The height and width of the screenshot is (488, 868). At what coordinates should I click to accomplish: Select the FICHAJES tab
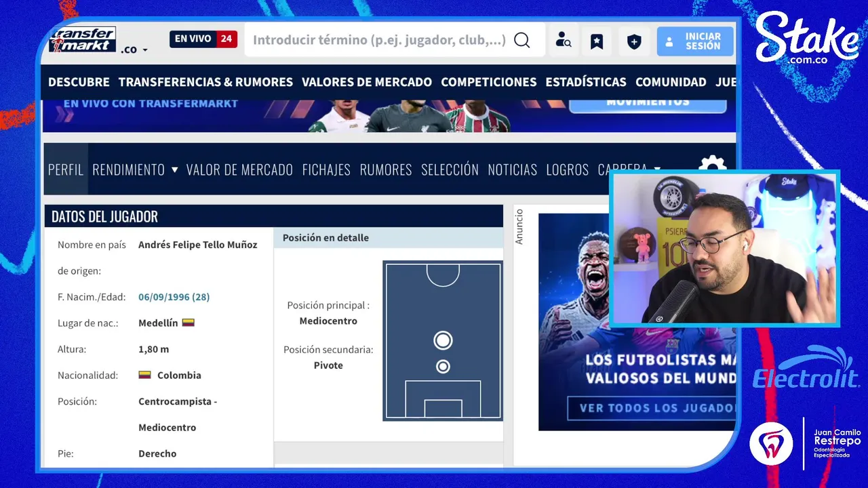pyautogui.click(x=326, y=169)
